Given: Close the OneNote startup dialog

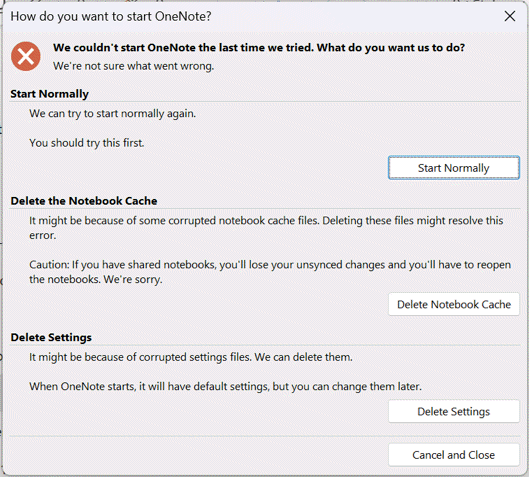Looking at the screenshot, I should coord(510,16).
